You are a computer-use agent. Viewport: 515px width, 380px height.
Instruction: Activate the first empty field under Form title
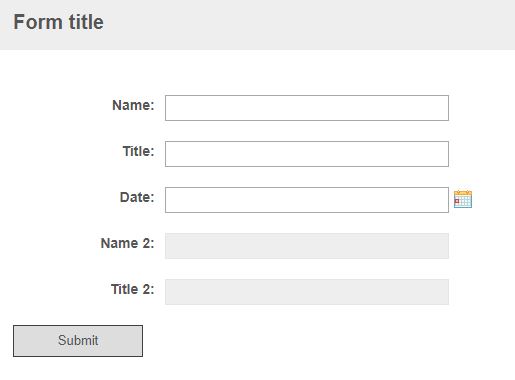(307, 108)
